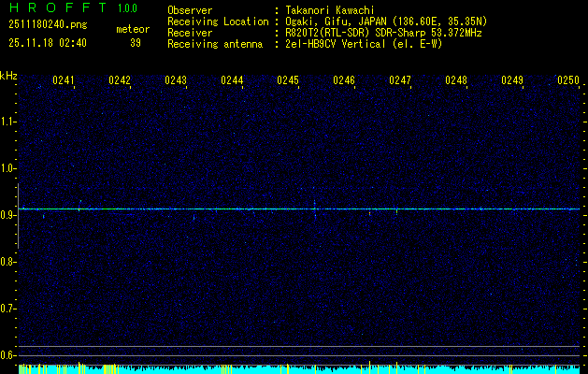Click the 0241 time marker
588x374 pixels.
pos(64,79)
